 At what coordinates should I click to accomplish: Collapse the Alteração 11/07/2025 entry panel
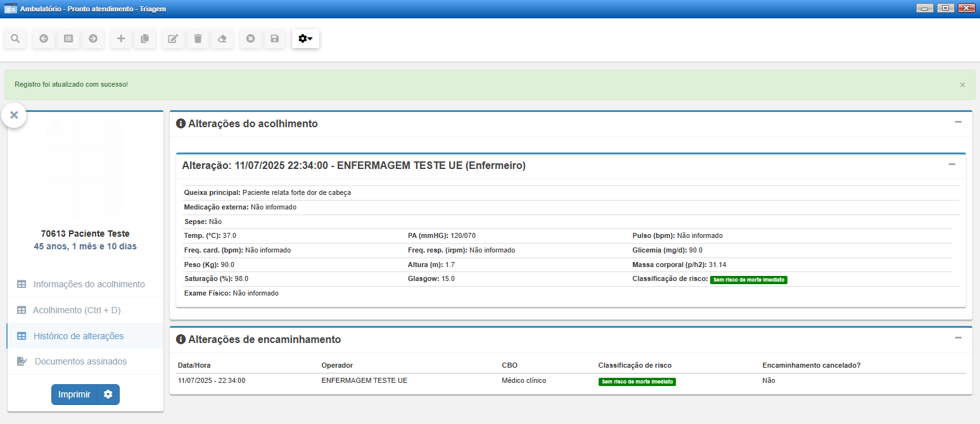coord(951,165)
